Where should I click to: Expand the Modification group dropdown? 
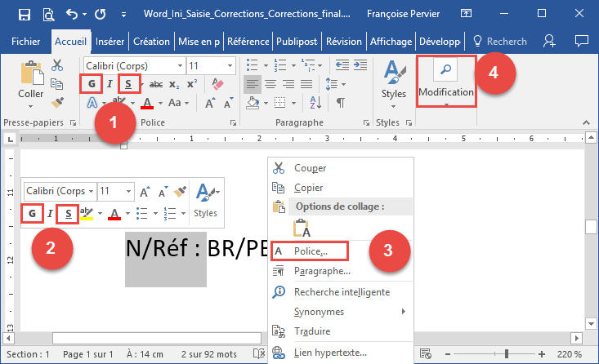tap(446, 104)
